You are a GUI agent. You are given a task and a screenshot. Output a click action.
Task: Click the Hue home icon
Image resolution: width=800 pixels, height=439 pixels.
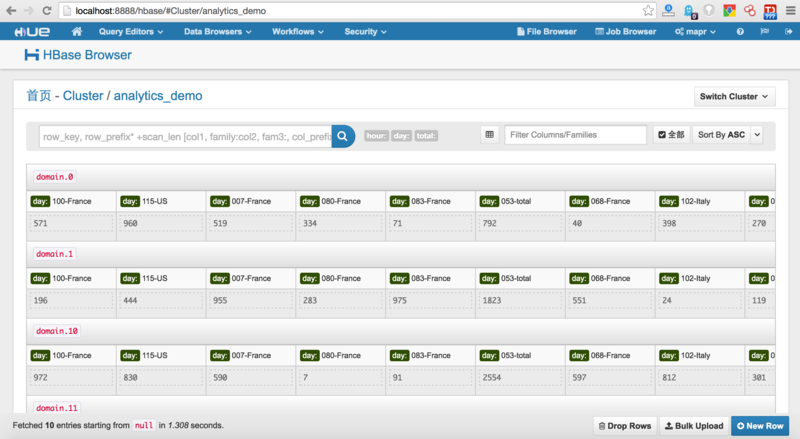point(77,31)
